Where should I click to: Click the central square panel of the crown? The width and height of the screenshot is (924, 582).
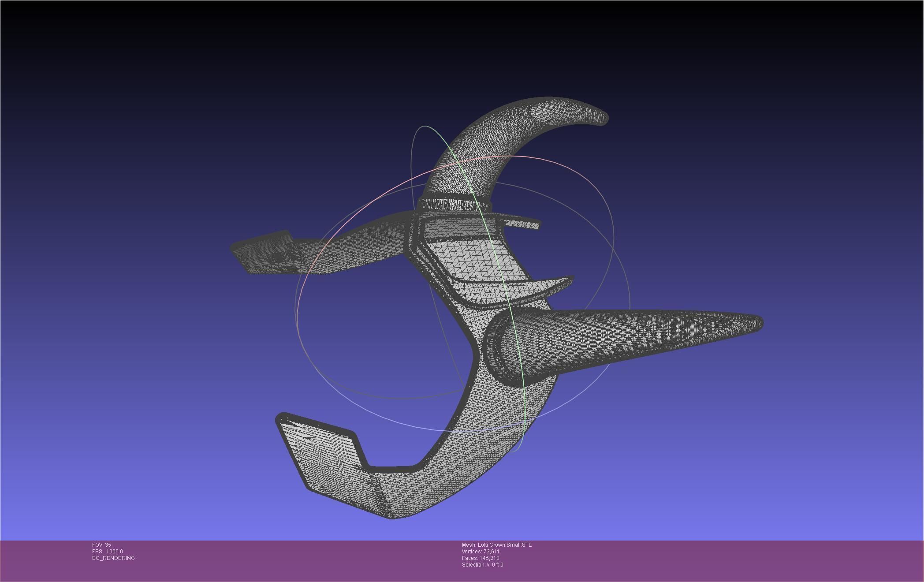point(472,261)
